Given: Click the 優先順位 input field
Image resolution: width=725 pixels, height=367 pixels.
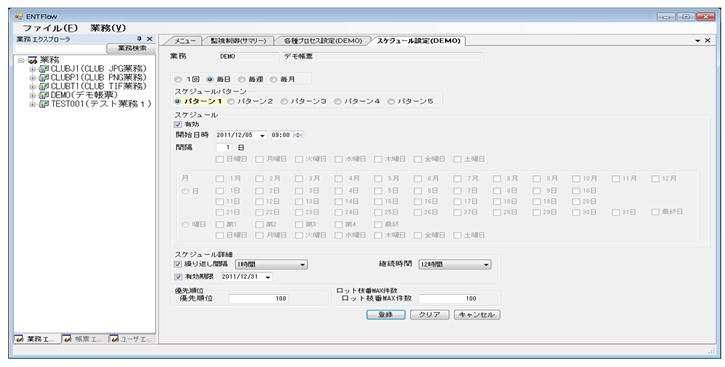Looking at the screenshot, I should pyautogui.click(x=258, y=299).
